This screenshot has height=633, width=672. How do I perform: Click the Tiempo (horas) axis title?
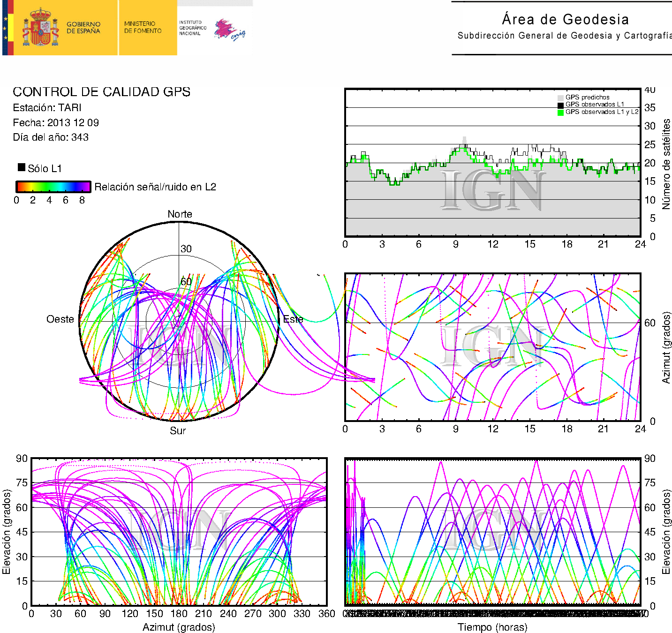tap(492, 627)
